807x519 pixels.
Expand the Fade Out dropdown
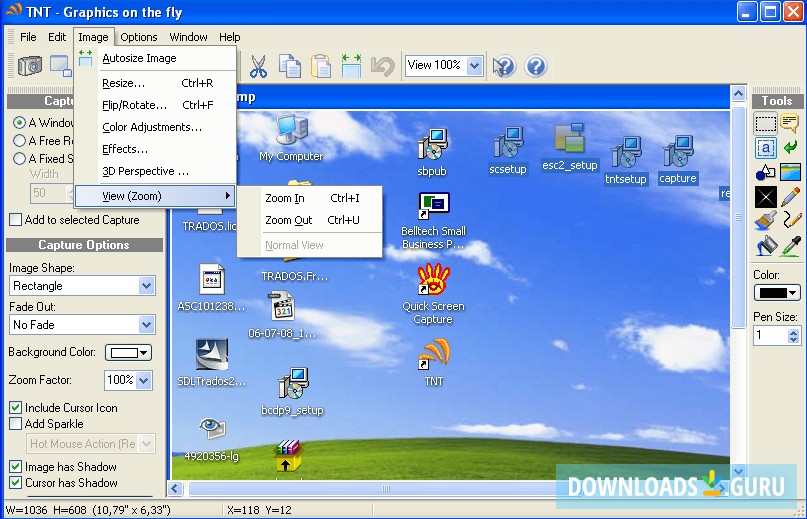coord(147,325)
